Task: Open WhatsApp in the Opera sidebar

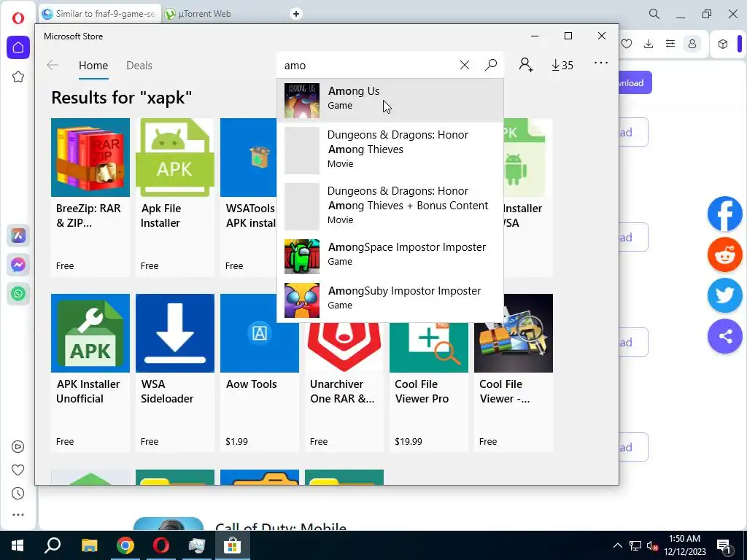Action: click(18, 294)
